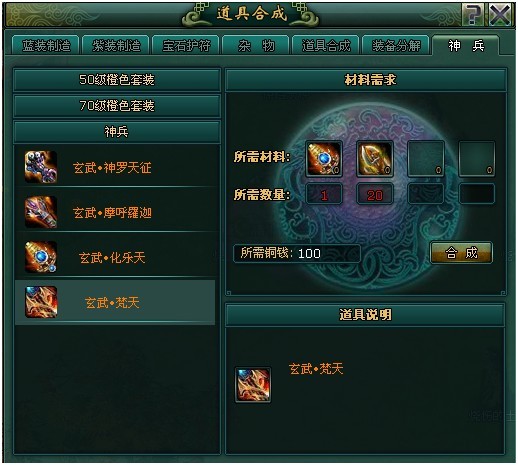Click the first required material icon
The image size is (518, 465).
[324, 159]
